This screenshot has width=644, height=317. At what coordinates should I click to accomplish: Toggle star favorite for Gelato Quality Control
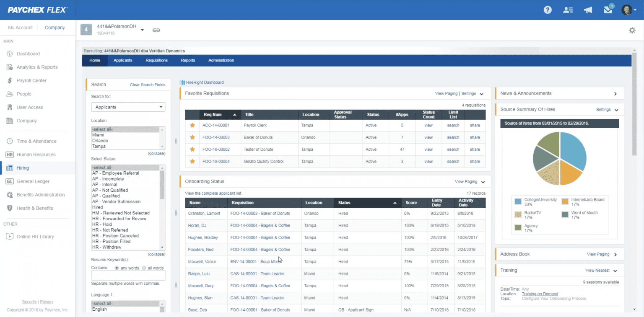192,162
